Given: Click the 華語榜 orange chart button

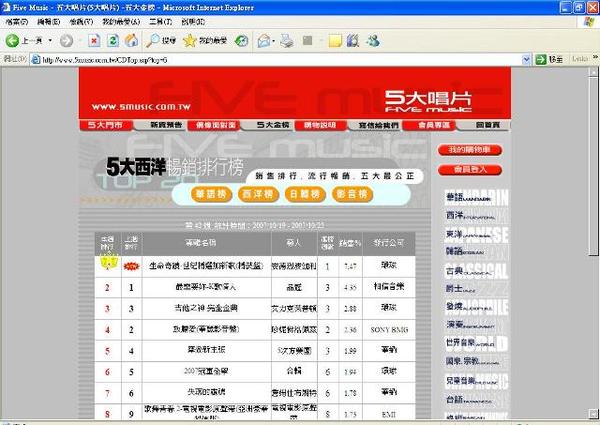Looking at the screenshot, I should pyautogui.click(x=211, y=194).
